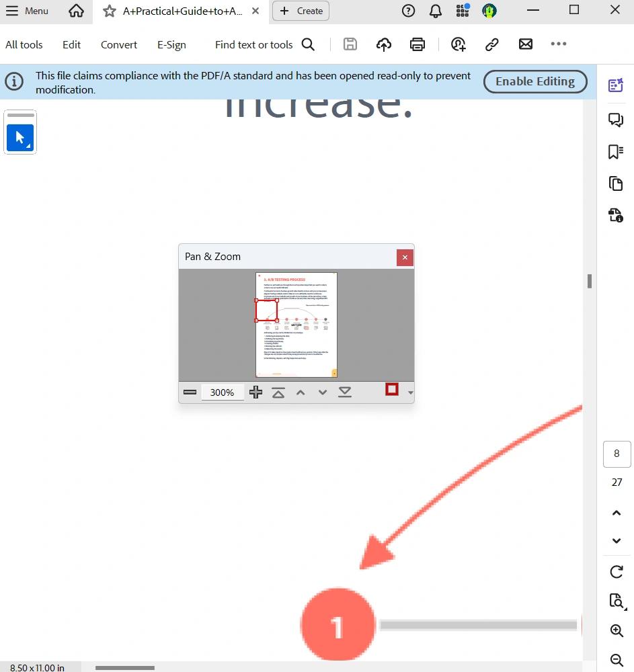Open the Page thumbnails panel
Image resolution: width=634 pixels, height=672 pixels.
[616, 183]
